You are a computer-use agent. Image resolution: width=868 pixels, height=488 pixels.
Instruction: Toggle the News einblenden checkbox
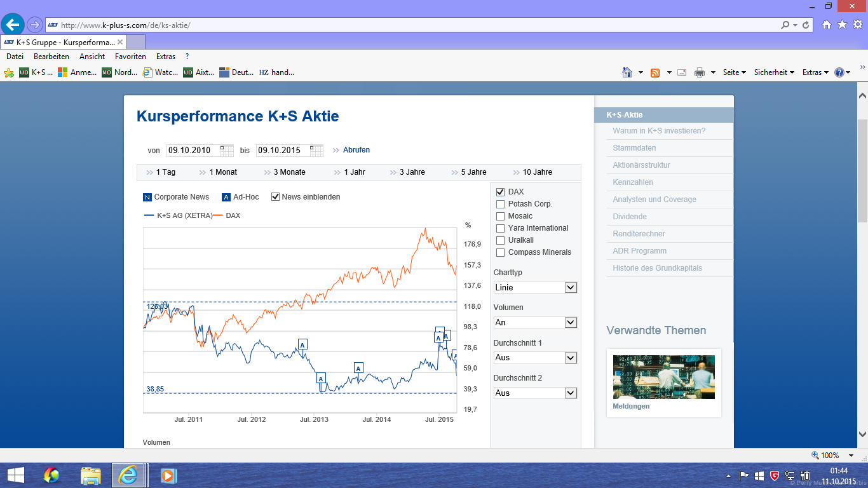pyautogui.click(x=275, y=197)
